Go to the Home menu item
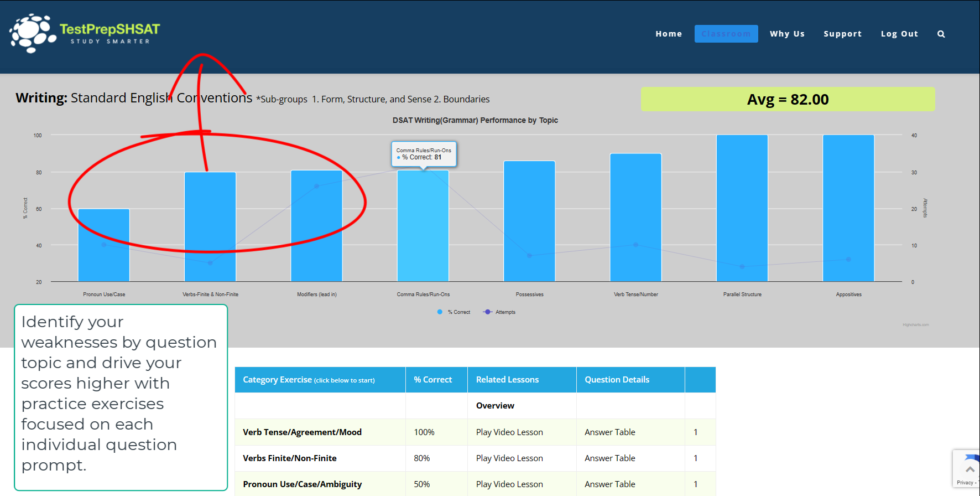Image resolution: width=980 pixels, height=496 pixels. [x=669, y=34]
